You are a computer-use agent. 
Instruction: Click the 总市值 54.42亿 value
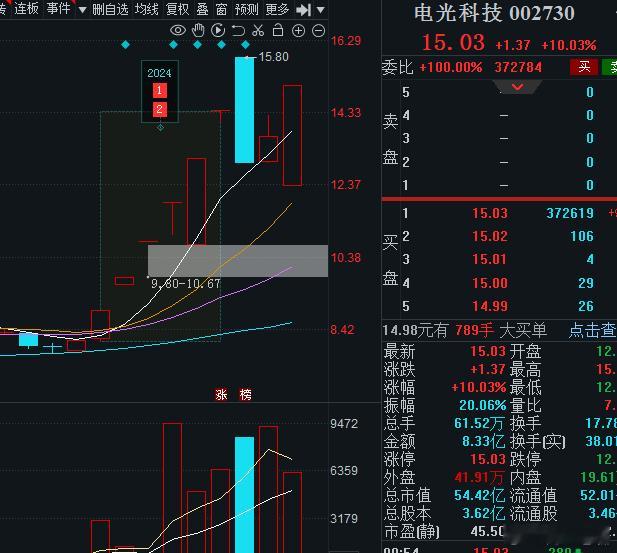point(480,496)
